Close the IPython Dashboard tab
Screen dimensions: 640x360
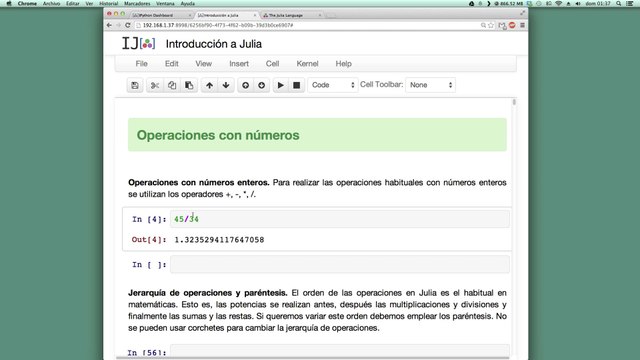[190, 15]
